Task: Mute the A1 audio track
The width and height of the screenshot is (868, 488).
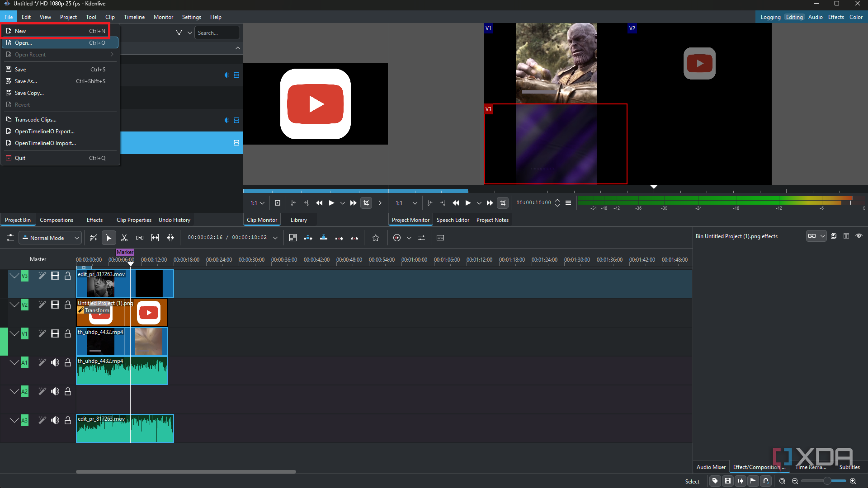Action: (x=55, y=363)
